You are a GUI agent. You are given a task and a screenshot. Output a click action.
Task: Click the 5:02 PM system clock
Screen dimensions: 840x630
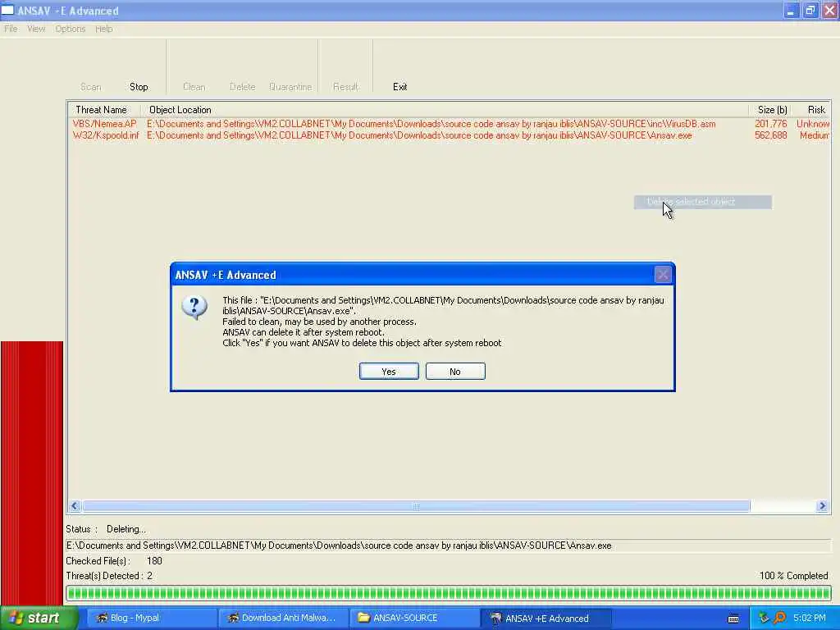[810, 619]
